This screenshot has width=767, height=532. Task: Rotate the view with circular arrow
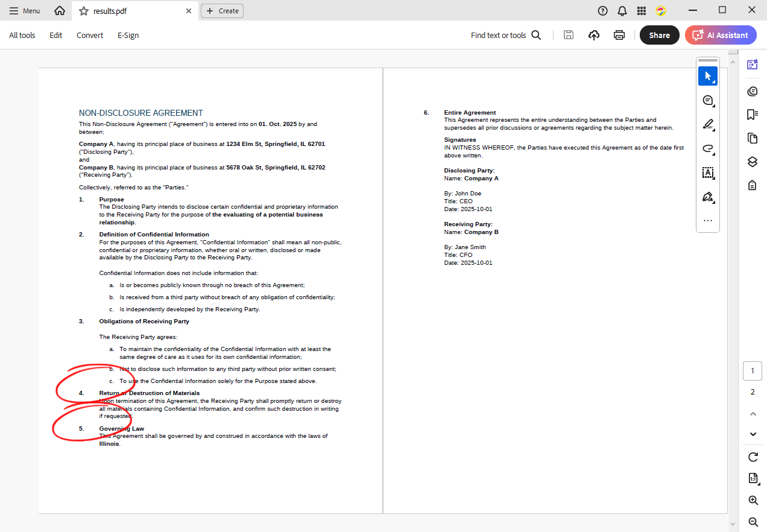tap(753, 457)
